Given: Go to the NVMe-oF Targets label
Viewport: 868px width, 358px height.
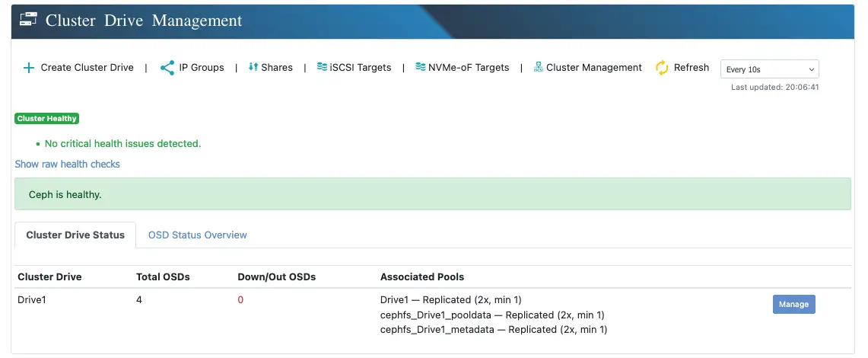Looking at the screenshot, I should click(x=468, y=68).
